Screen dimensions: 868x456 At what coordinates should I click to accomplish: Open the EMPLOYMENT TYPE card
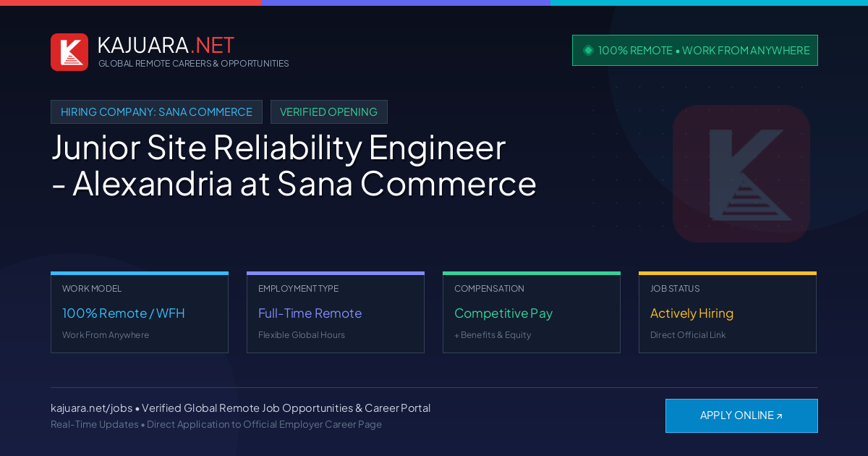(336, 313)
